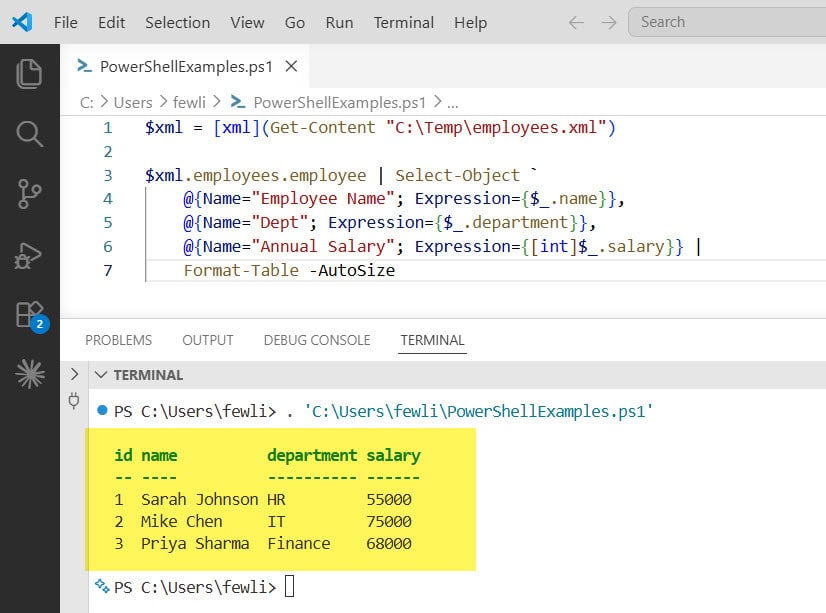Image resolution: width=826 pixels, height=613 pixels.
Task: Click the "C:\Temp\employees.xml" string
Action: click(496, 127)
